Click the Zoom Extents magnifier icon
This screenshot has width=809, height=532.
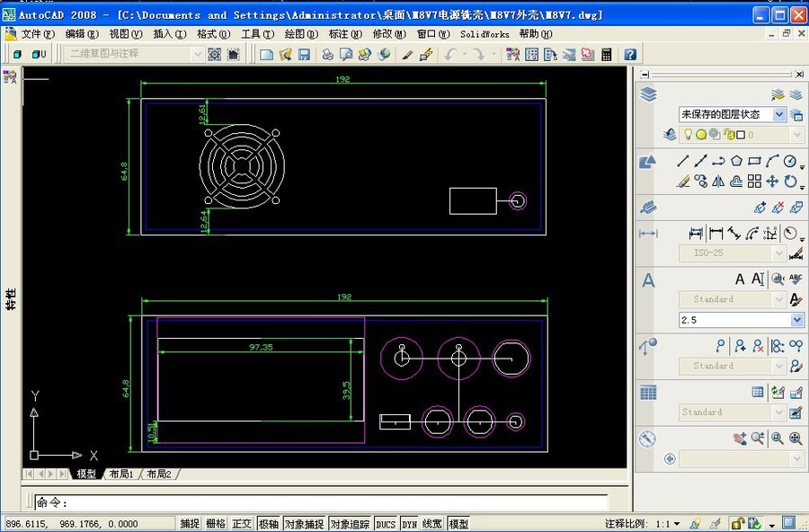click(x=796, y=439)
